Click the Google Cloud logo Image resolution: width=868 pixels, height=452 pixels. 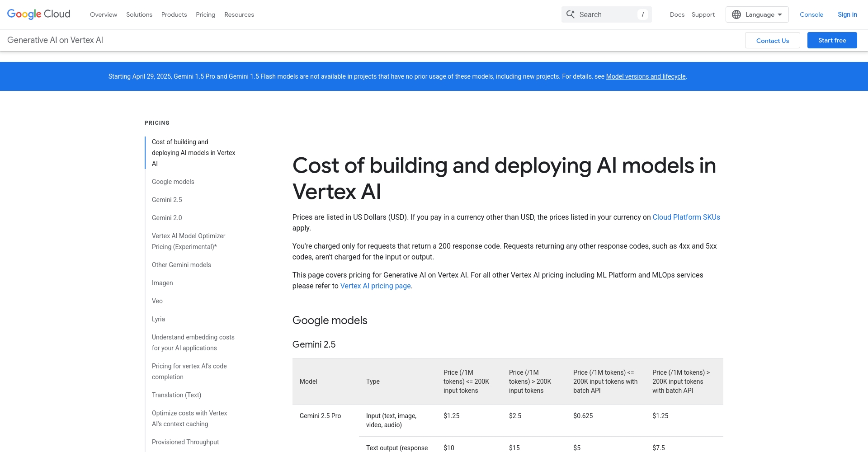39,14
